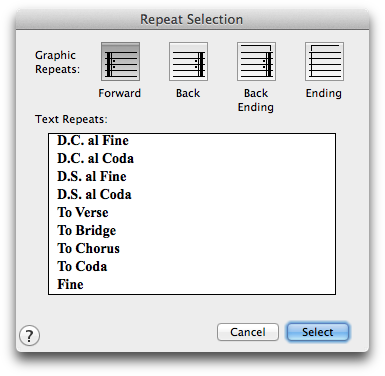
Task: Cancel the Repeat Selection dialog
Action: (x=248, y=332)
